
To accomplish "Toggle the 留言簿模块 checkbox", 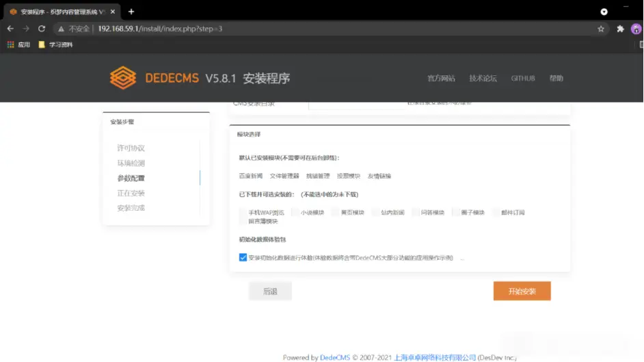I will click(243, 221).
